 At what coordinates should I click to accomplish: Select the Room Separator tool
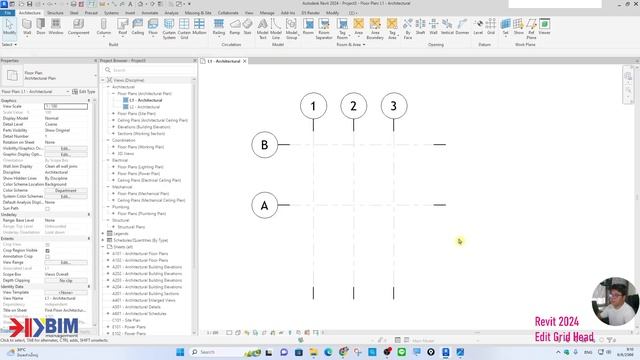coord(324,29)
